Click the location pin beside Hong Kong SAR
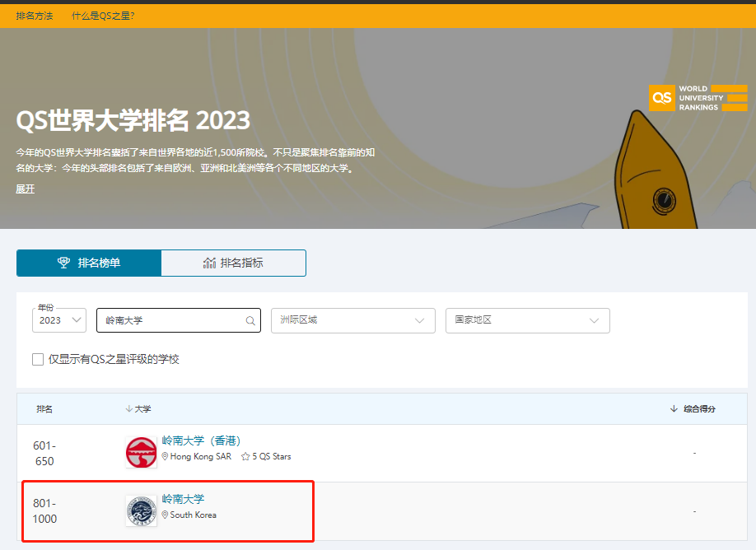 [x=165, y=456]
